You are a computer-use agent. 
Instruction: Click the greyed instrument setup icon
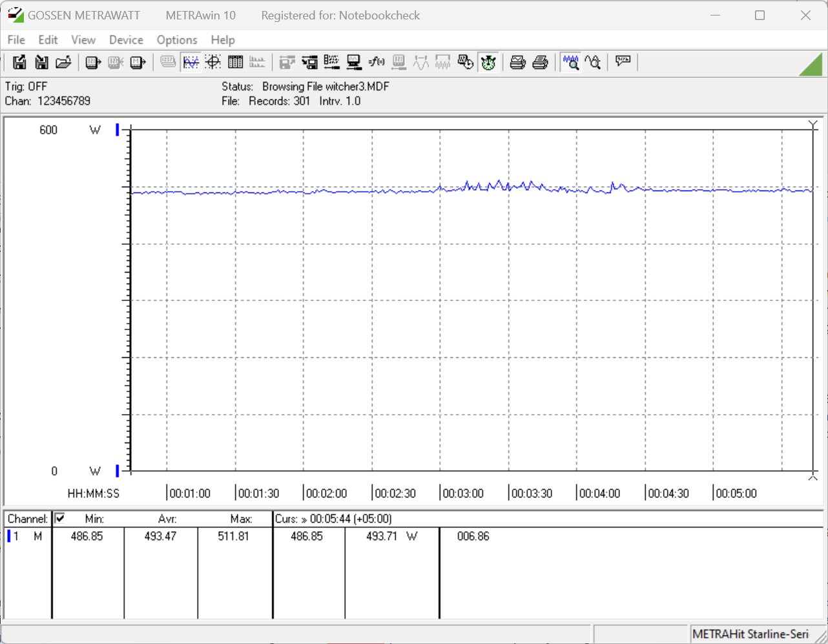click(x=398, y=62)
